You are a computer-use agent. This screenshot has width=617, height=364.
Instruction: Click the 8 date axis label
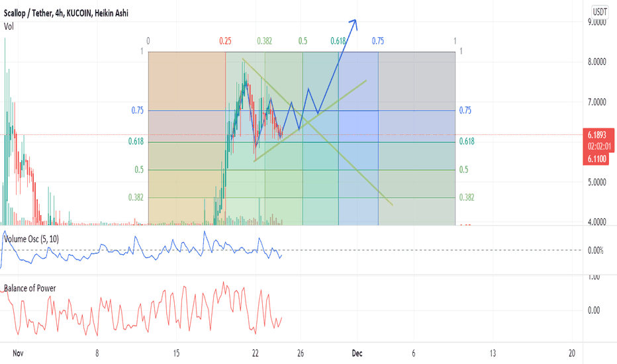click(x=97, y=353)
